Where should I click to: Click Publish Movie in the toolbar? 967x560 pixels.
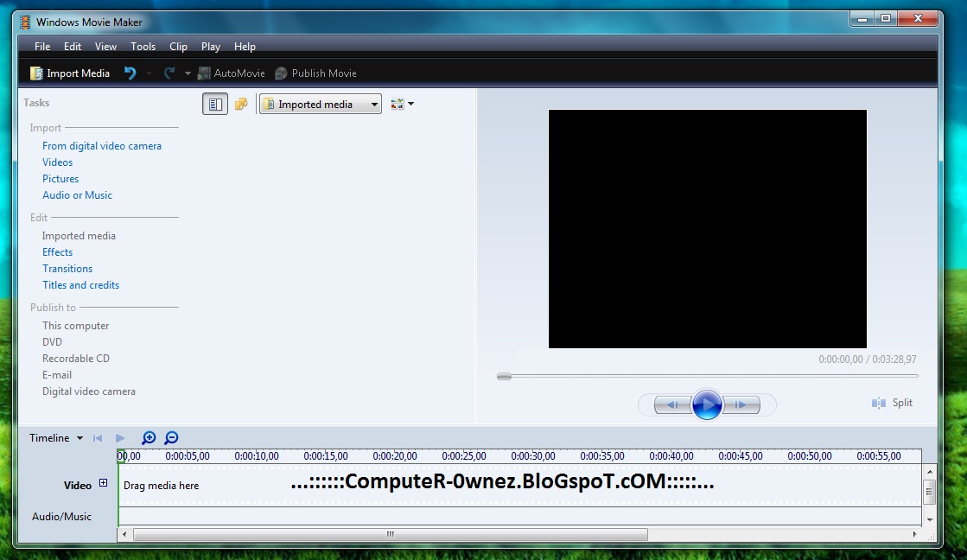(315, 73)
